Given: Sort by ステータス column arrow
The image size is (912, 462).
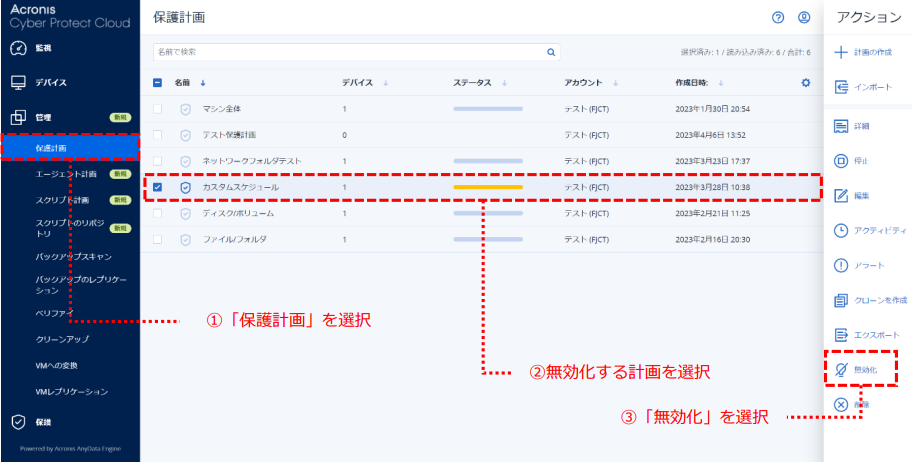Looking at the screenshot, I should click(x=504, y=83).
